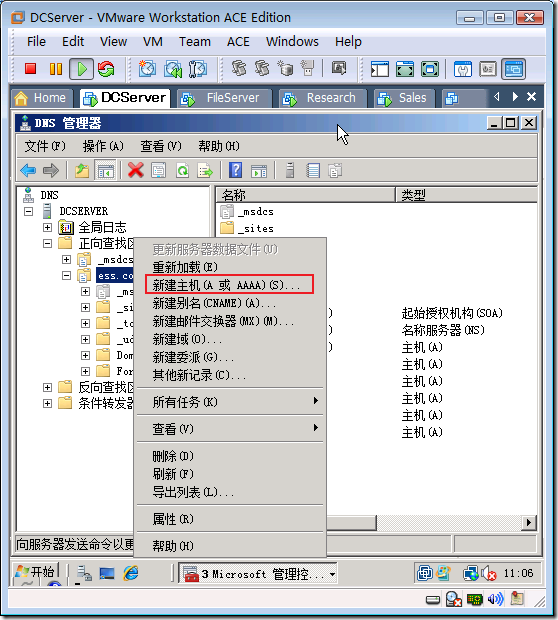Click the VMware status bar sound icon
This screenshot has width=558, height=620.
(x=495, y=599)
